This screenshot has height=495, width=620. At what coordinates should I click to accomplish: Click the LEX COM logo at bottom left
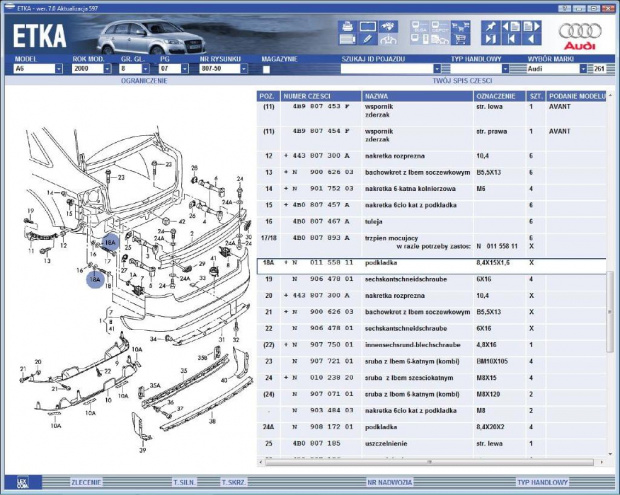pos(22,483)
